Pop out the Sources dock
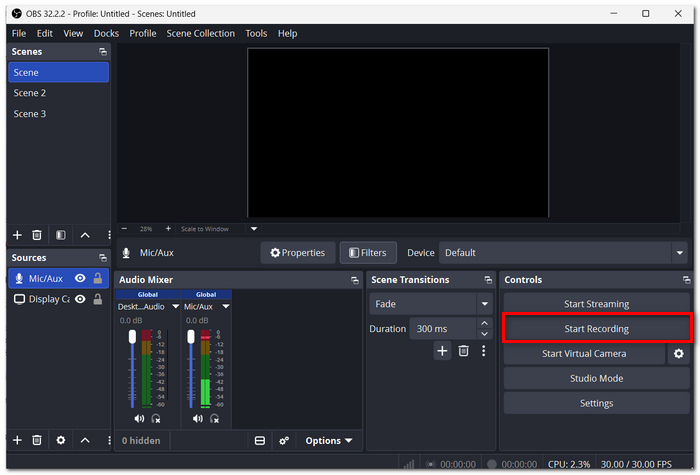This screenshot has height=475, width=700. pyautogui.click(x=103, y=258)
